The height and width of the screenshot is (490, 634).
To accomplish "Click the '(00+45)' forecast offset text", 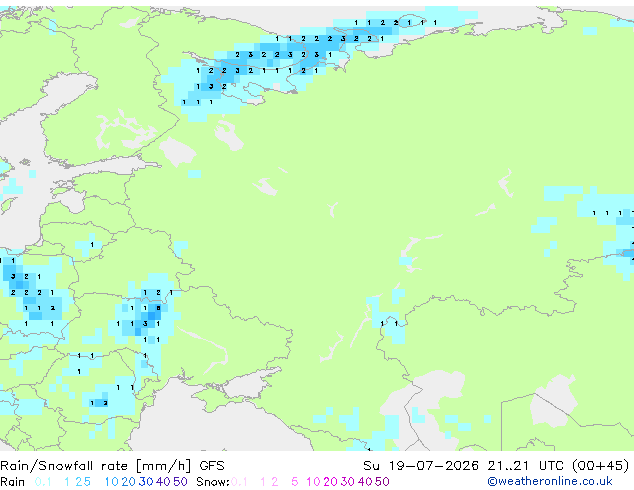I will pos(600,466).
